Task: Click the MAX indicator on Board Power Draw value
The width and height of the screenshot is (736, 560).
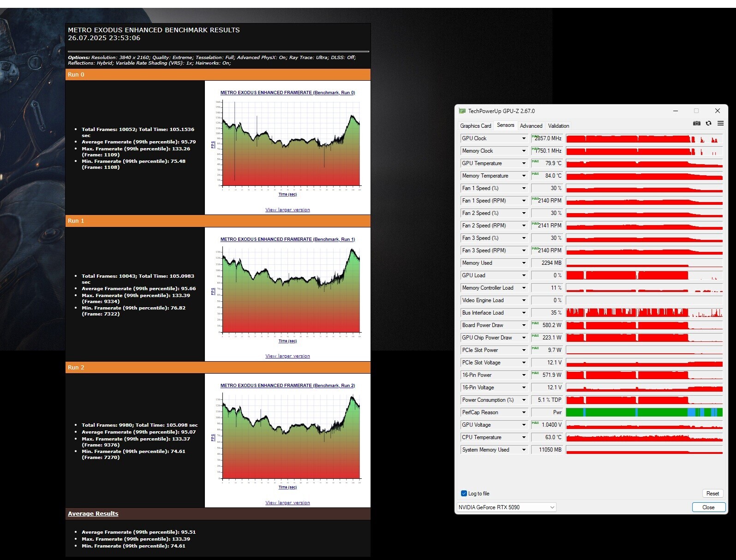Action: pos(535,323)
